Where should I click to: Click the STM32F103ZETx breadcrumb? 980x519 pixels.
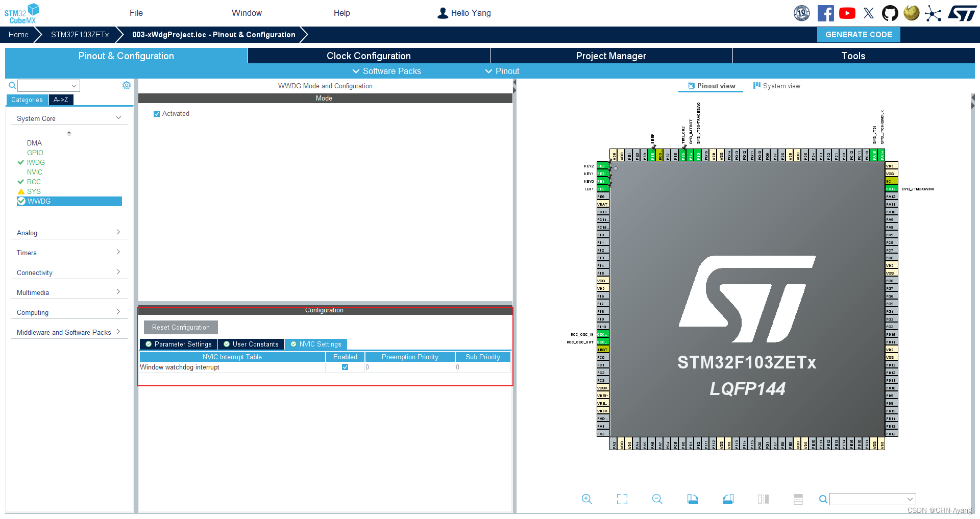tap(80, 35)
